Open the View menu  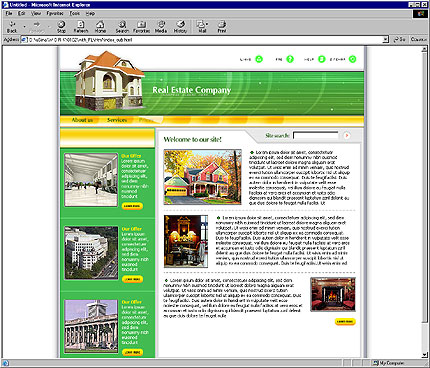click(x=36, y=13)
